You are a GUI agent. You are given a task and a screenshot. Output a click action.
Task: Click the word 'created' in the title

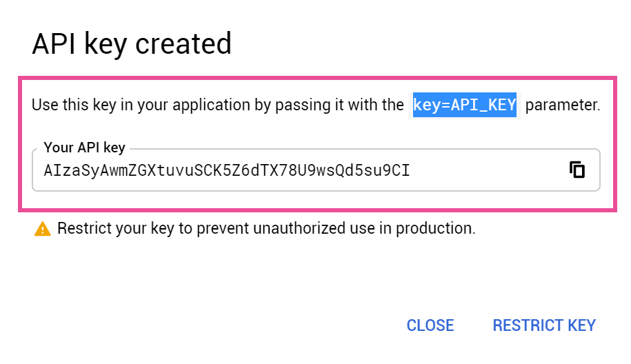click(x=183, y=43)
